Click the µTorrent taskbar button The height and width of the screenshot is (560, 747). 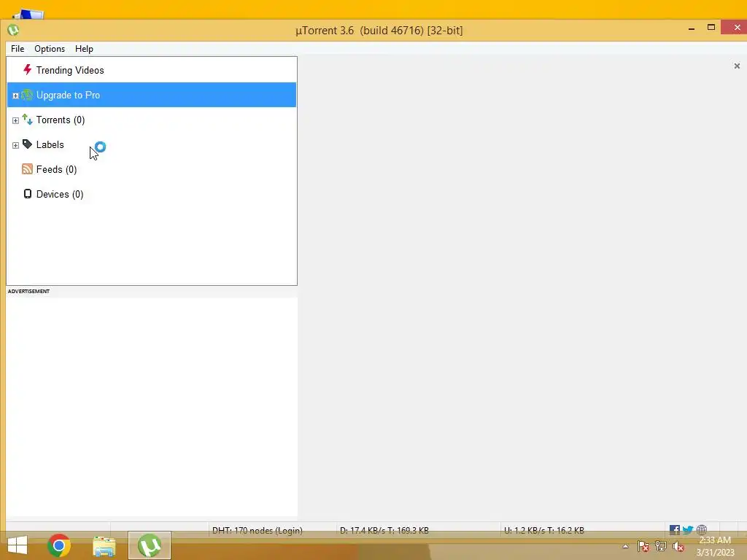tap(150, 545)
